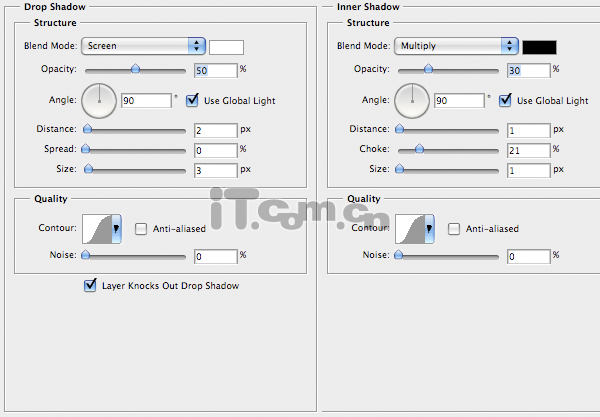Enable Anti-aliased in Inner Shadow quality
600x417 pixels.
[455, 229]
